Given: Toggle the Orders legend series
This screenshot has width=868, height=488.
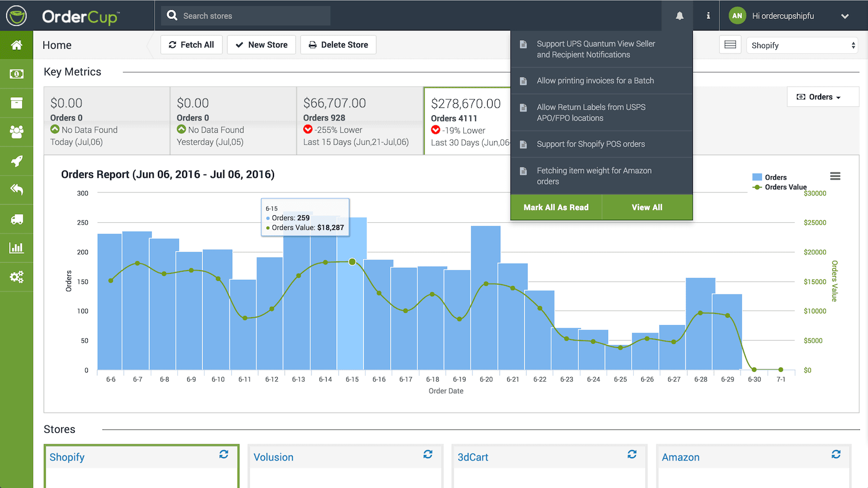Looking at the screenshot, I should coord(769,177).
